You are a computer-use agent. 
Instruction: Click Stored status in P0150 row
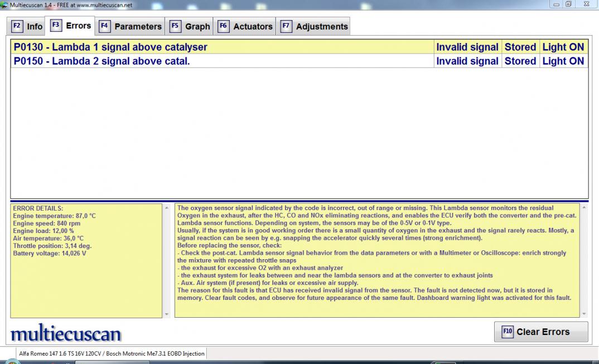coord(520,61)
